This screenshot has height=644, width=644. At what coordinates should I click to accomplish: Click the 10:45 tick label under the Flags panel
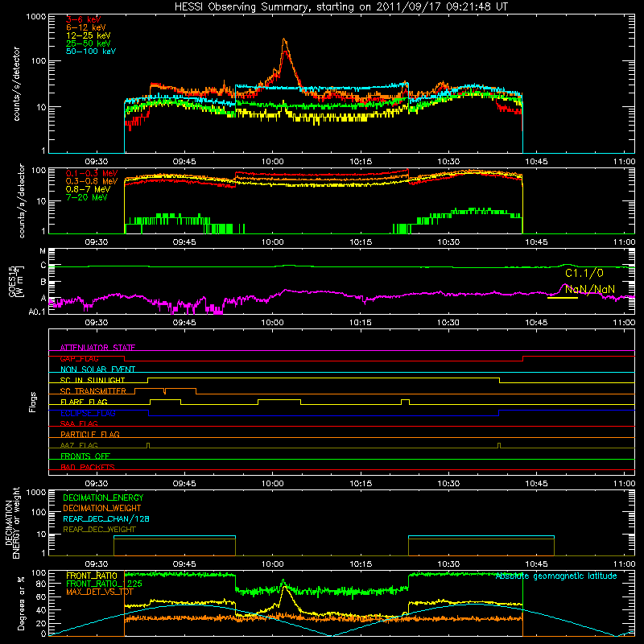click(536, 484)
